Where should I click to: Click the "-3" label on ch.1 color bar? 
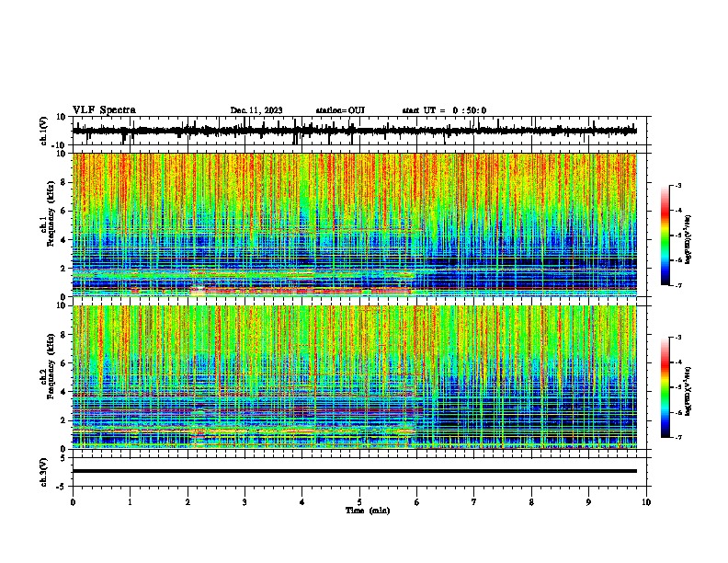tap(678, 185)
